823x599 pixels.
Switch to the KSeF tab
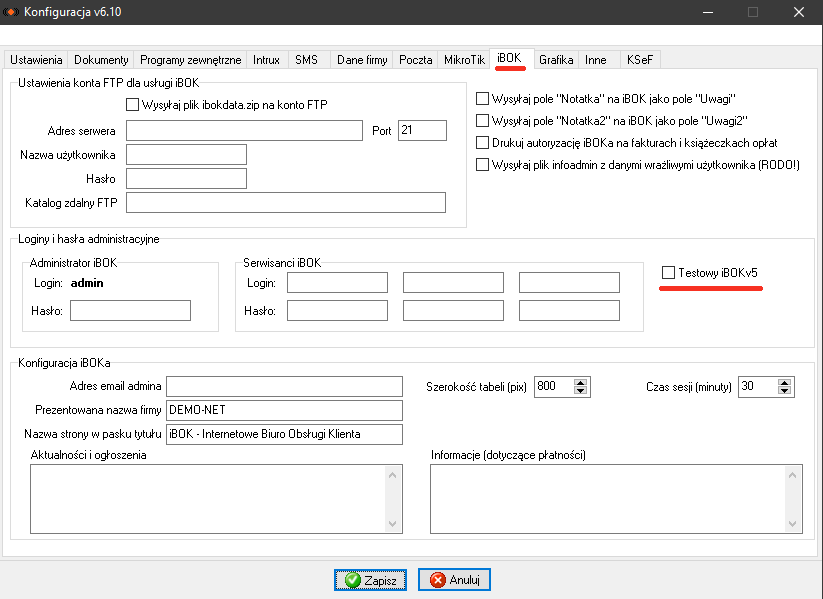click(640, 60)
